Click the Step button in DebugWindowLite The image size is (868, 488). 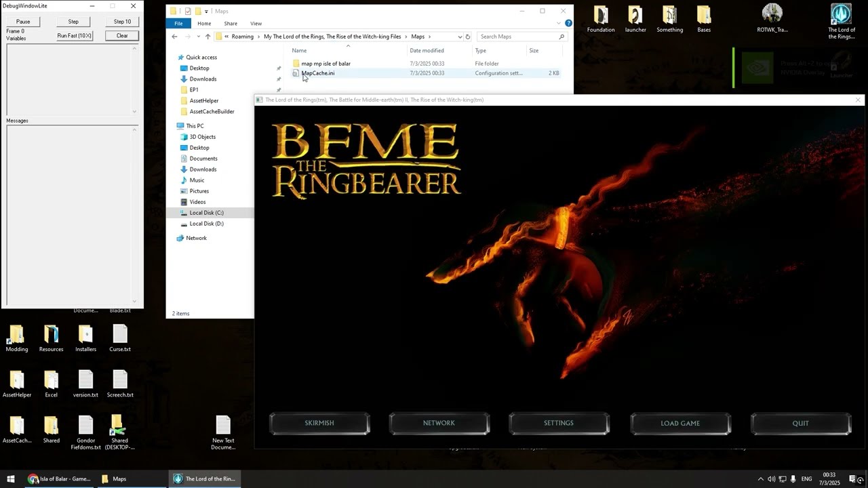click(73, 22)
